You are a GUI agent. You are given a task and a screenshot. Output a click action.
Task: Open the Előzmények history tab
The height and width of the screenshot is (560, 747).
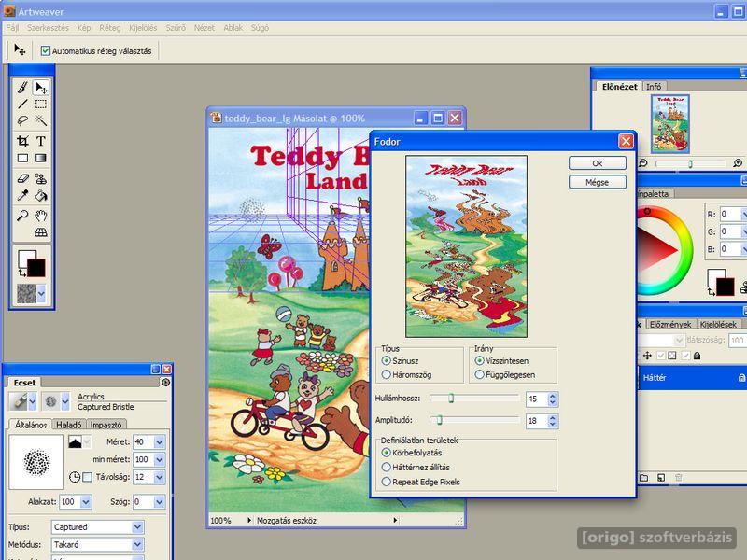pos(670,324)
